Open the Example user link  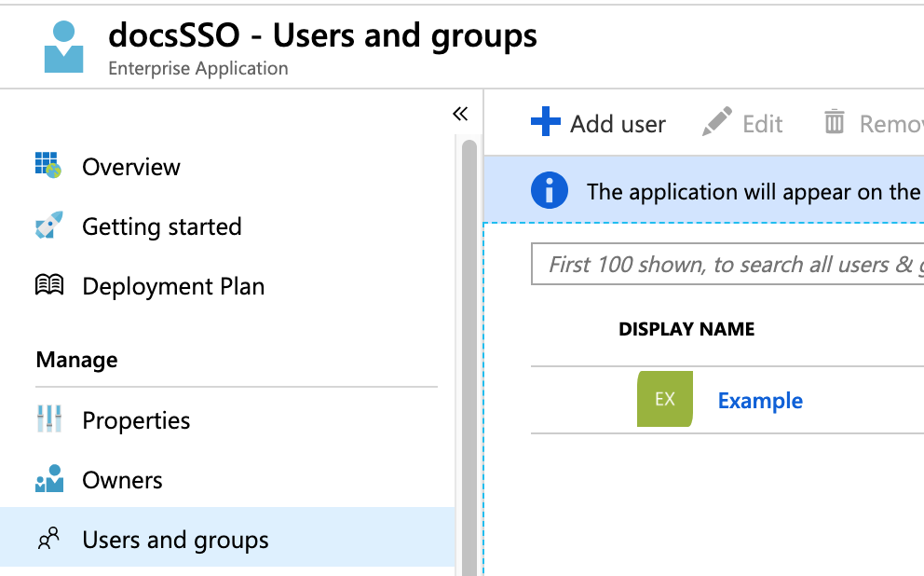pyautogui.click(x=760, y=401)
